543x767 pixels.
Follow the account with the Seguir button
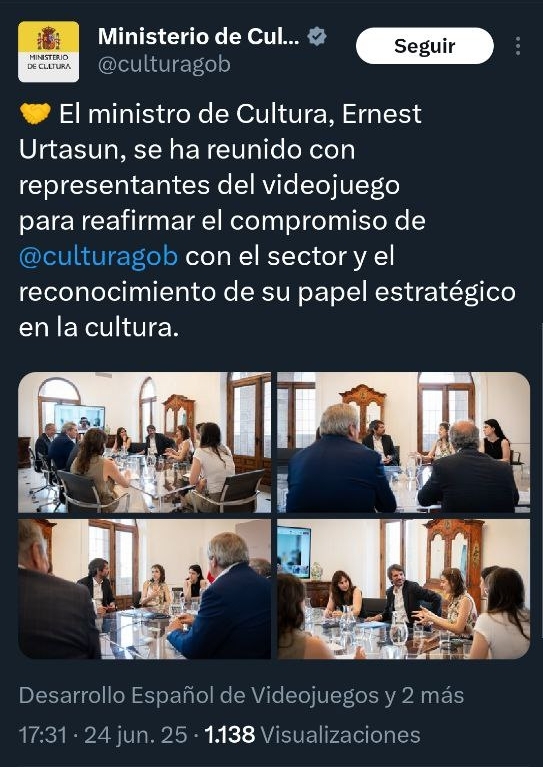click(x=425, y=45)
